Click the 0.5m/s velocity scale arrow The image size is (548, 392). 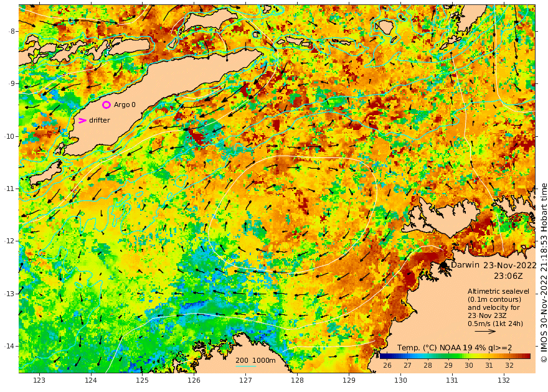485,331
